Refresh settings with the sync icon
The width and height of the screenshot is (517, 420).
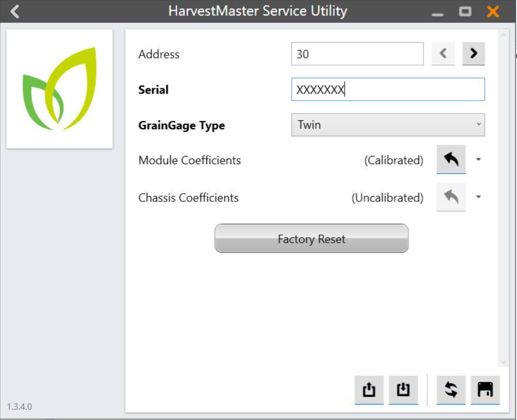point(451,390)
